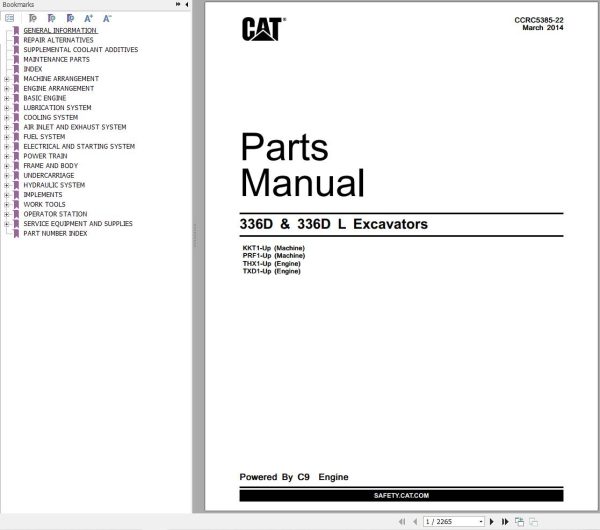Select OPERATOR STATION bookmark text

point(55,214)
